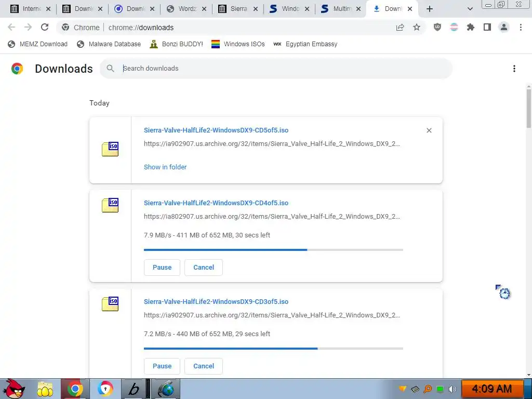Screen dimensions: 532x399
Task: Go back using the back arrow
Action: 11,27
